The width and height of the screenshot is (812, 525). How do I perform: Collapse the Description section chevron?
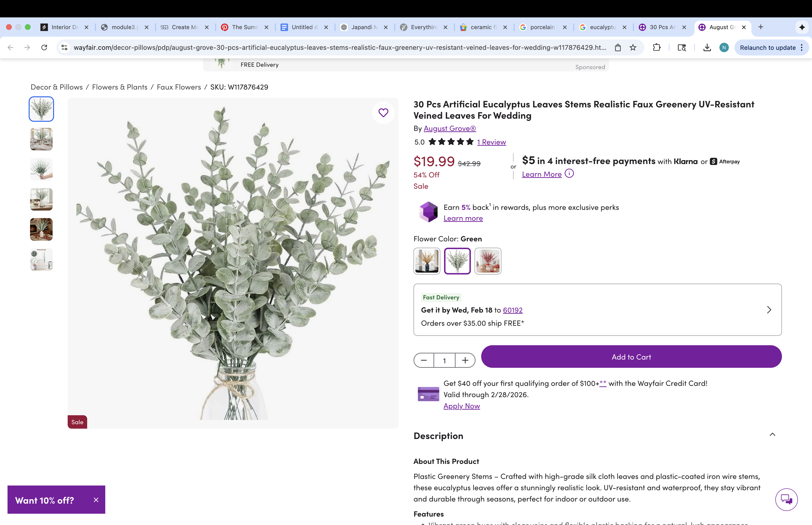773,435
